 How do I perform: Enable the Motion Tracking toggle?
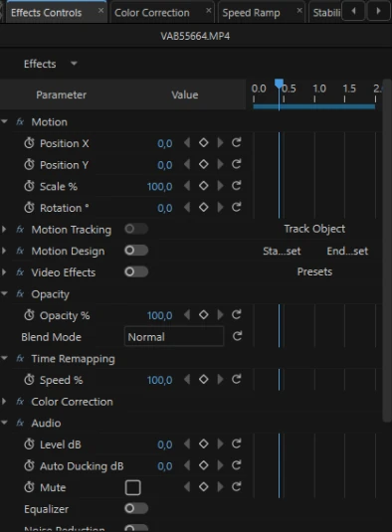tap(136, 229)
